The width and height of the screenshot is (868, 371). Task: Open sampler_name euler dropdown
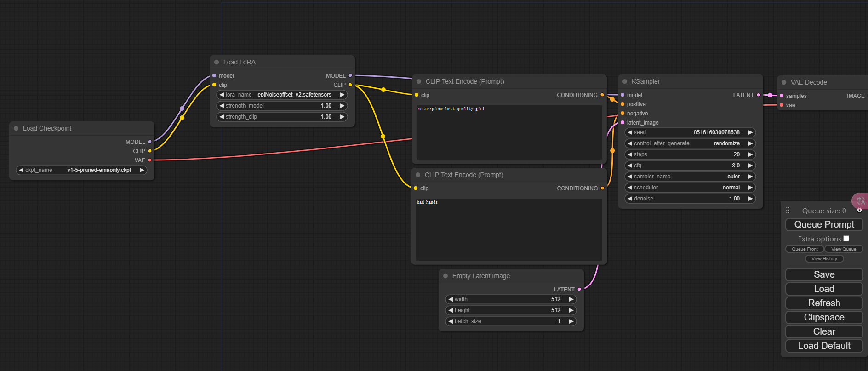pos(690,177)
